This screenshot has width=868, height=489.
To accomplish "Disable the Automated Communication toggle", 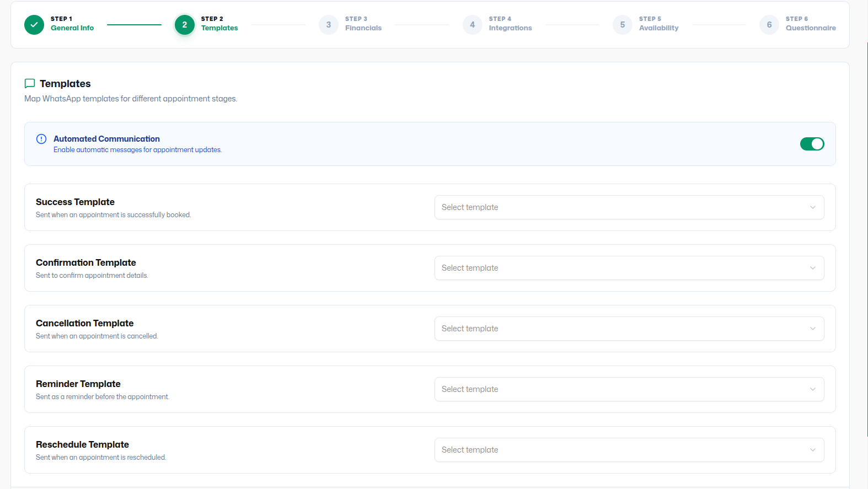I will tap(812, 144).
